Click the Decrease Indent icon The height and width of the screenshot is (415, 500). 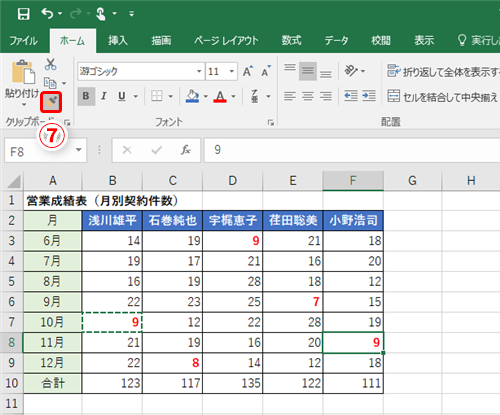tap(351, 96)
